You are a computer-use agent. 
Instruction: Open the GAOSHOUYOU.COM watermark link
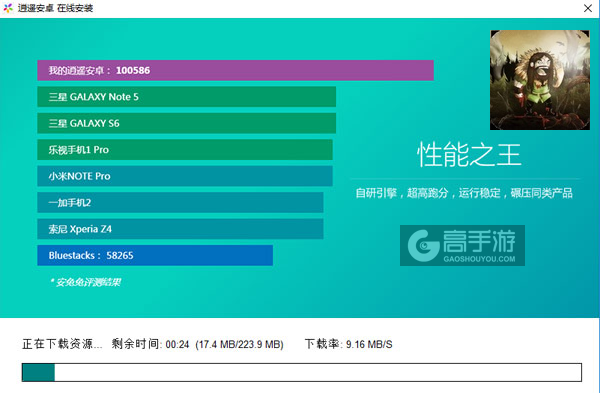(479, 259)
